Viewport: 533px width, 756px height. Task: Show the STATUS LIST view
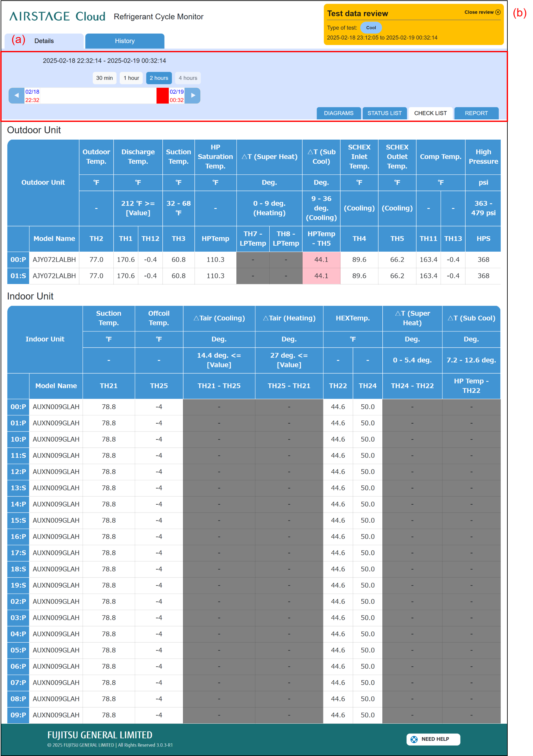click(384, 113)
